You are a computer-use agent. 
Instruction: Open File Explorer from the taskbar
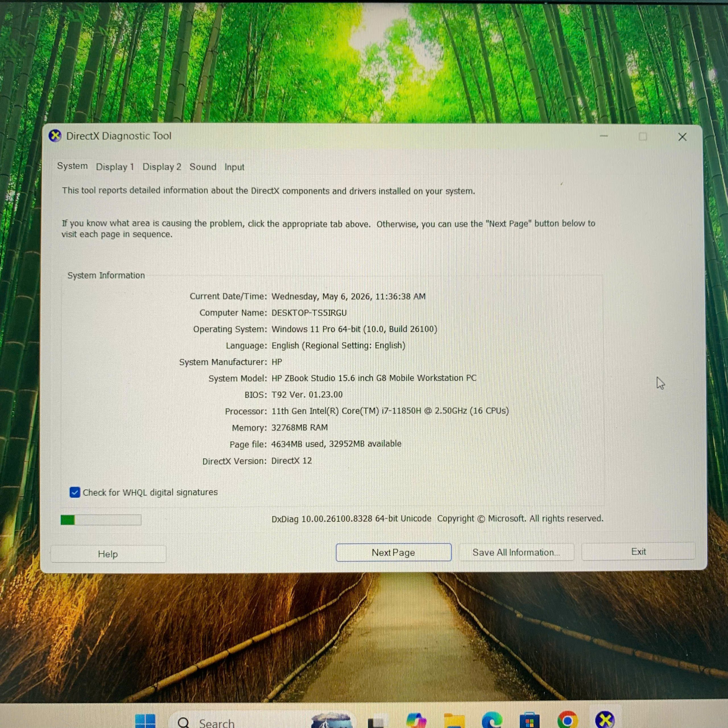pos(454,721)
